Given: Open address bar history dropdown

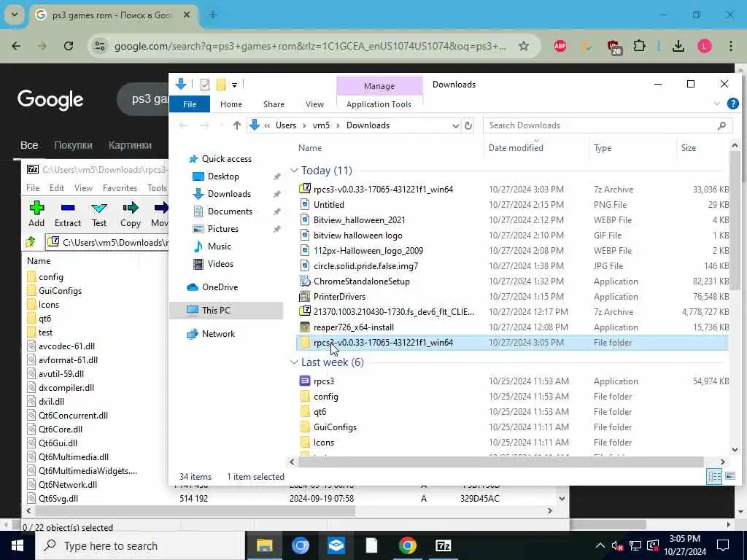Looking at the screenshot, I should tap(455, 125).
